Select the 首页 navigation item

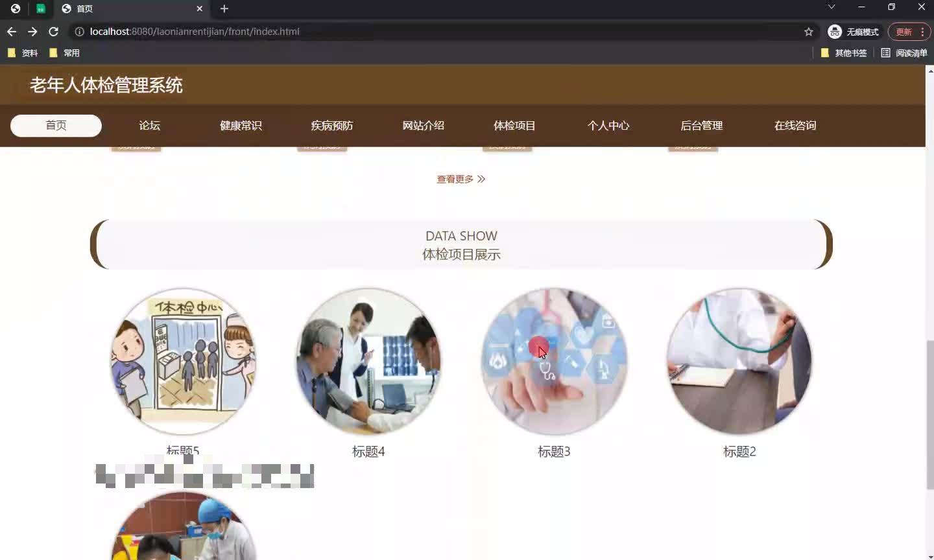[56, 126]
